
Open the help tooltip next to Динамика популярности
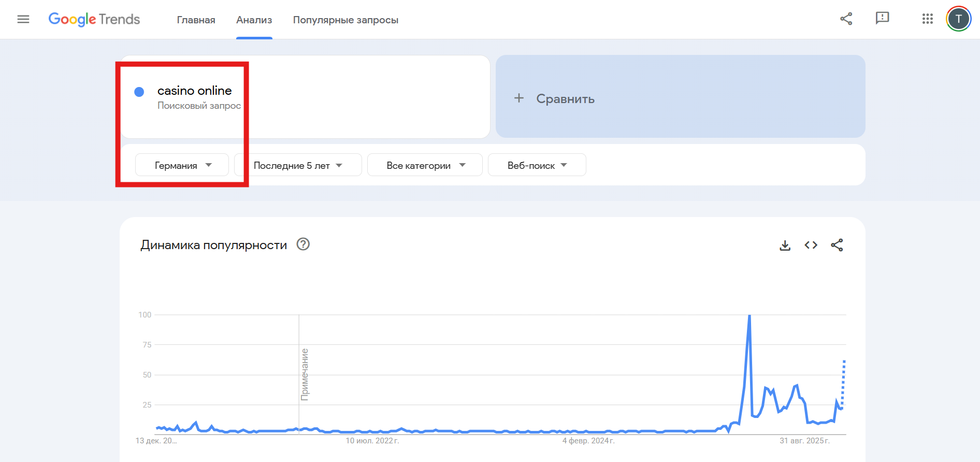[304, 244]
